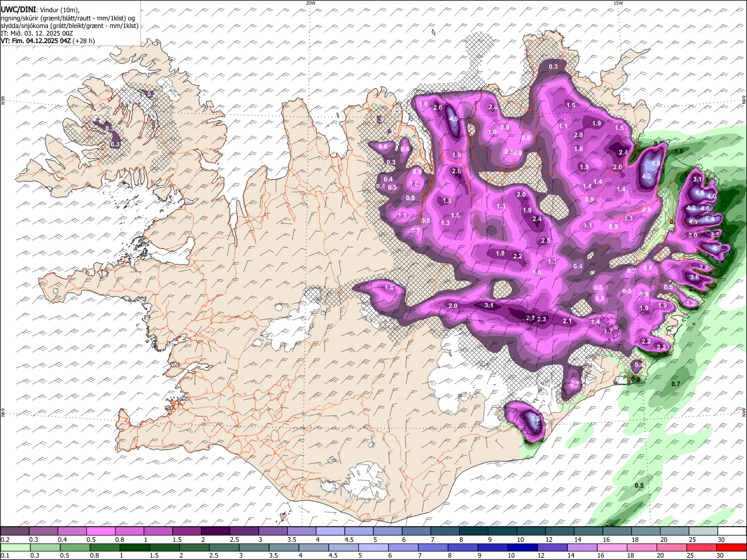Click the 20W longitude label
This screenshot has width=747, height=560.
[310, 3]
